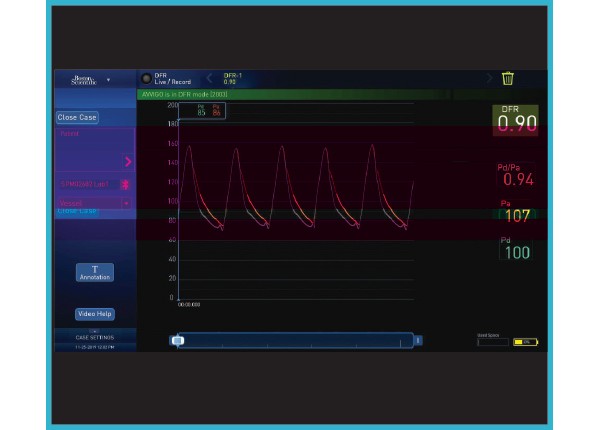Click the timeline scrubber handle
Screen dimensions: 600x430
178,340
